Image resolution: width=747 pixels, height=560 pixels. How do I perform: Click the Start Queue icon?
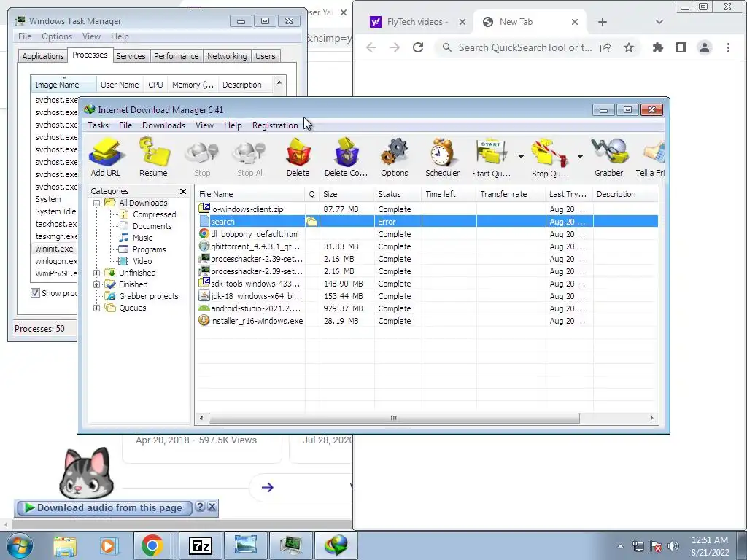pos(491,157)
